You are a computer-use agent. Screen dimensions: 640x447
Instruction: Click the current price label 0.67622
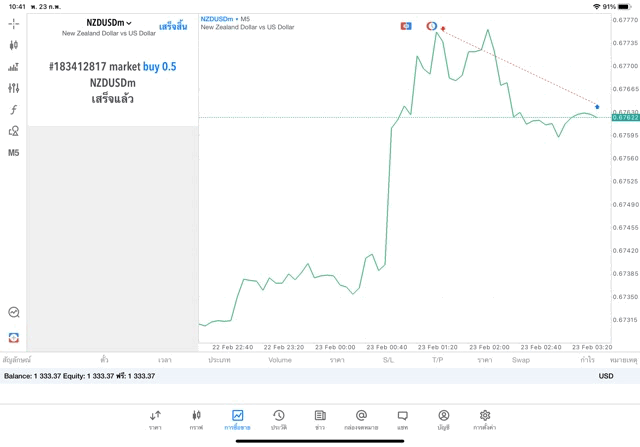coord(625,118)
